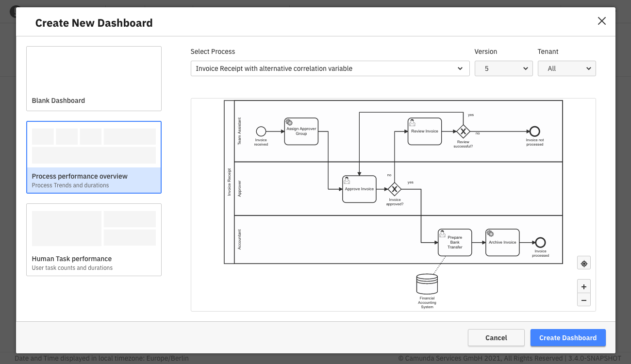This screenshot has height=364, width=631.
Task: Click the Approve Invoice task box
Action: (359, 189)
